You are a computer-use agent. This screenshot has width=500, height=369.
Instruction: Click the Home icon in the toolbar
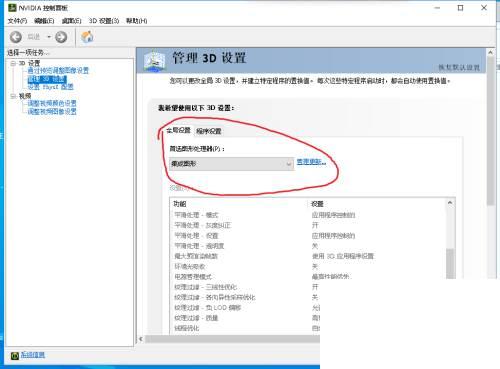[87, 37]
